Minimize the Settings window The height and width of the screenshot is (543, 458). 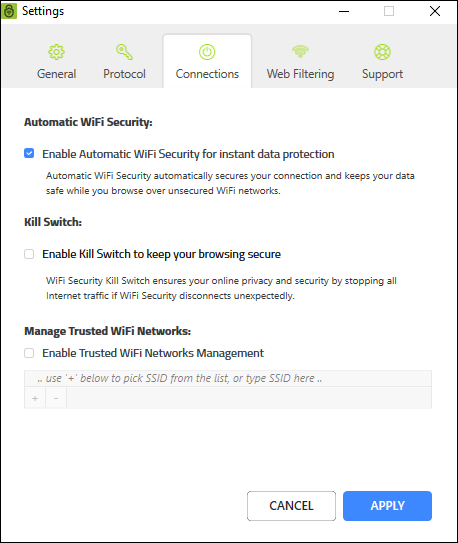(x=344, y=11)
